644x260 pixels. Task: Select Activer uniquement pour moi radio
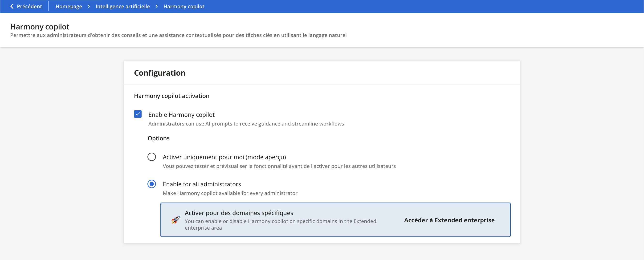click(151, 157)
